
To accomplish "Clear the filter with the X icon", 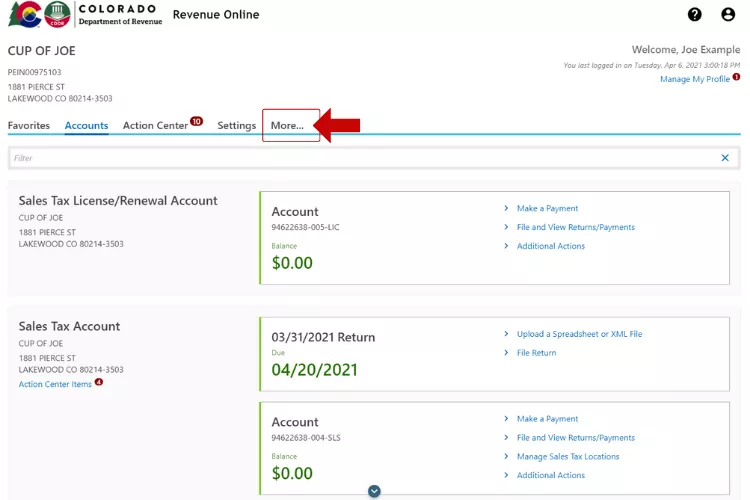I will pos(725,158).
